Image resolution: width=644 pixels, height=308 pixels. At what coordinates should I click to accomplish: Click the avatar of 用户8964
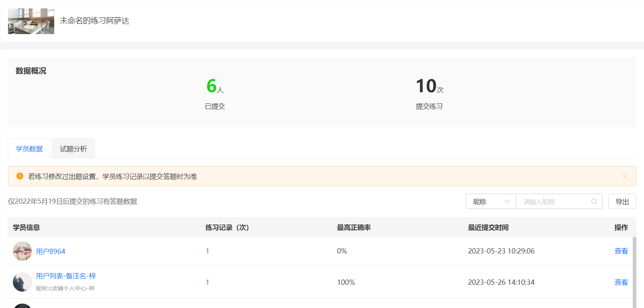pos(22,251)
